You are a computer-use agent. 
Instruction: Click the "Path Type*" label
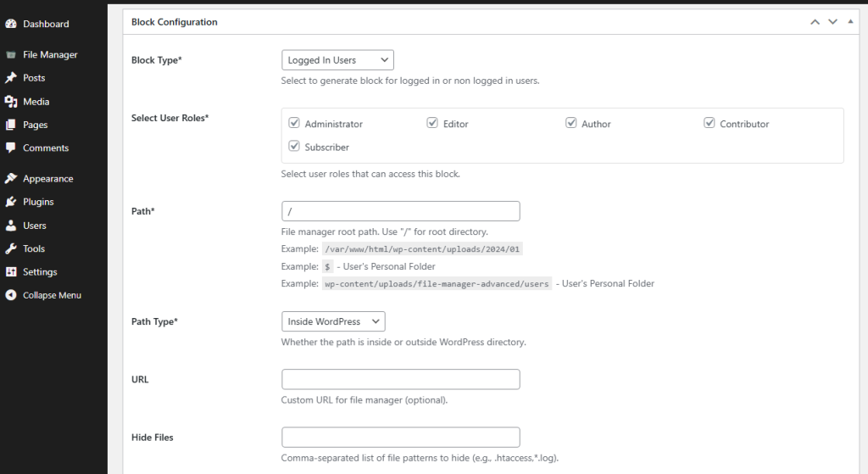pyautogui.click(x=154, y=321)
